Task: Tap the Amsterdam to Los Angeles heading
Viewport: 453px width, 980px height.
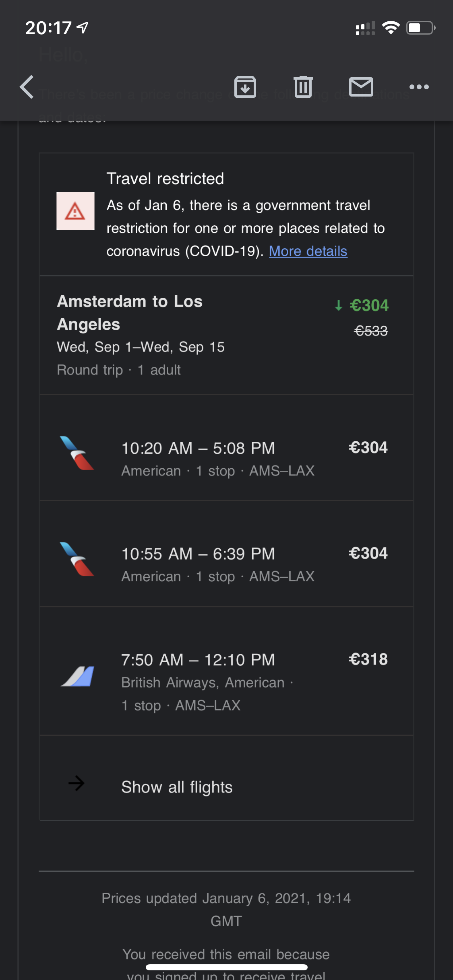Action: click(x=129, y=313)
